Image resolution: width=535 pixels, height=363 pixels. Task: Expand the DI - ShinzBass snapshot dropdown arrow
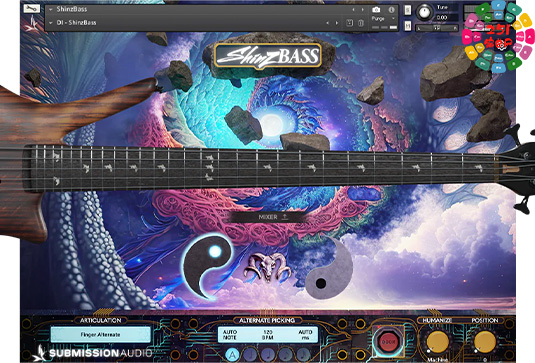tap(50, 23)
